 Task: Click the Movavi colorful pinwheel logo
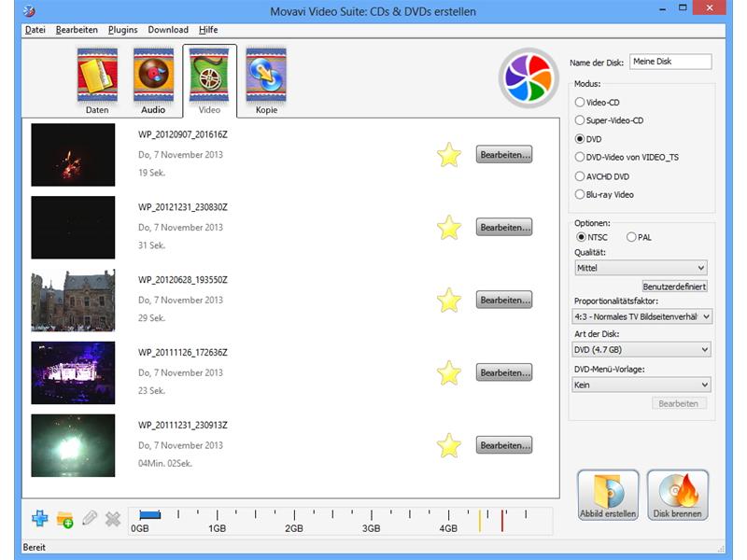click(x=529, y=77)
